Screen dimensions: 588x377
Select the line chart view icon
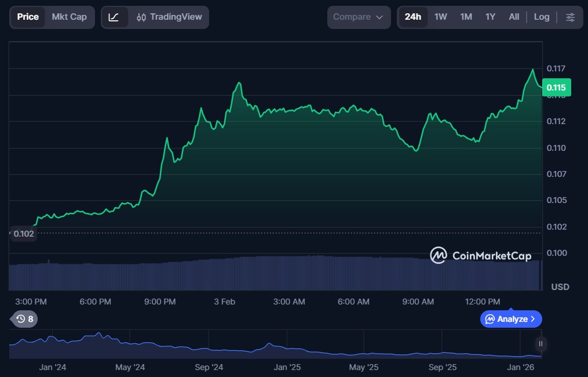pyautogui.click(x=114, y=17)
